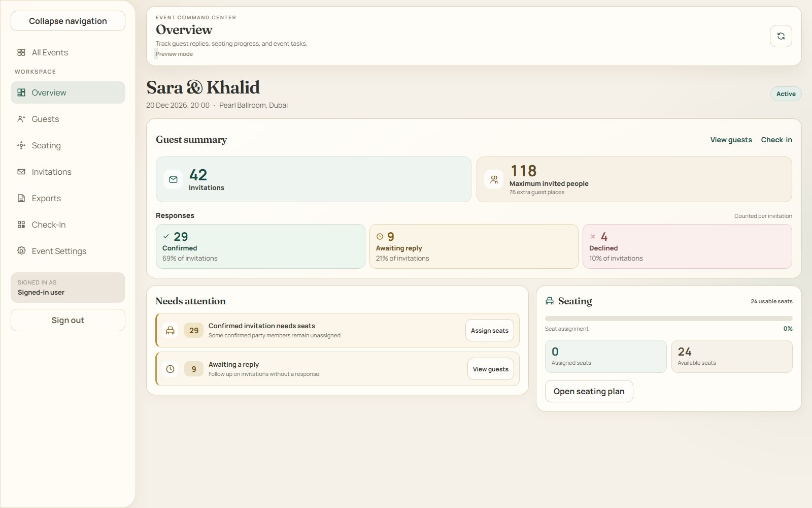
Task: Click the Guests sidebar people icon
Action: click(x=21, y=119)
